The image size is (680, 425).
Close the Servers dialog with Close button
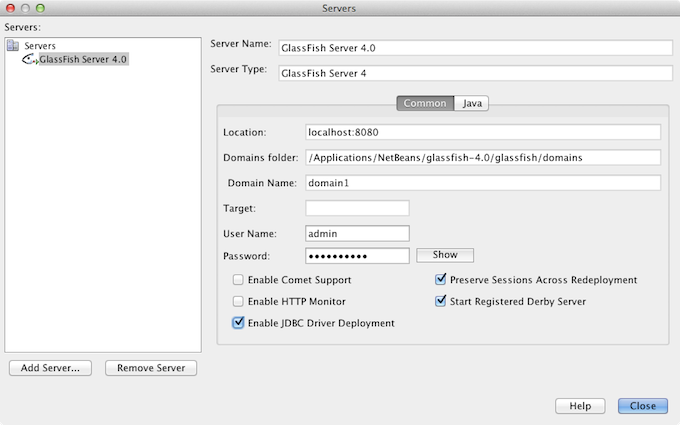tap(642, 406)
